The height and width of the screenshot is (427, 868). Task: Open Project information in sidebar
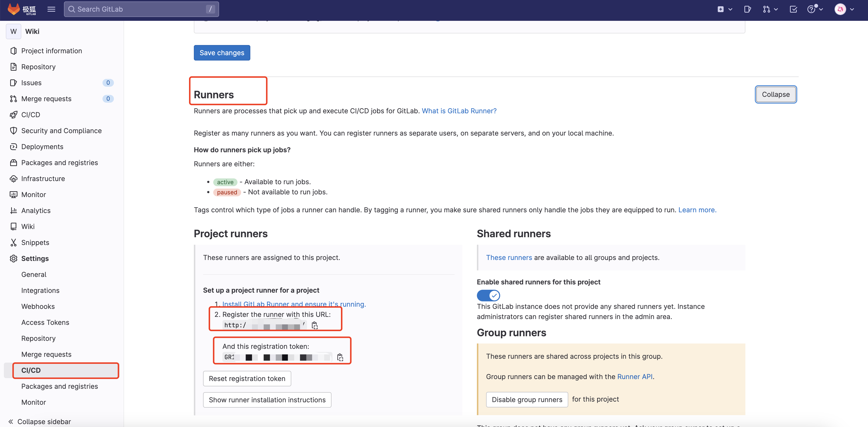(x=52, y=51)
